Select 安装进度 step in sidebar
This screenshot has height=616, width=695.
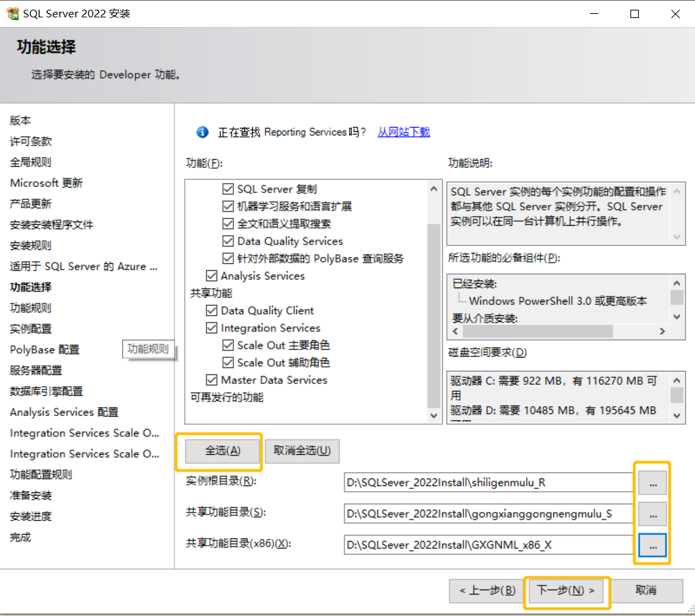click(31, 517)
